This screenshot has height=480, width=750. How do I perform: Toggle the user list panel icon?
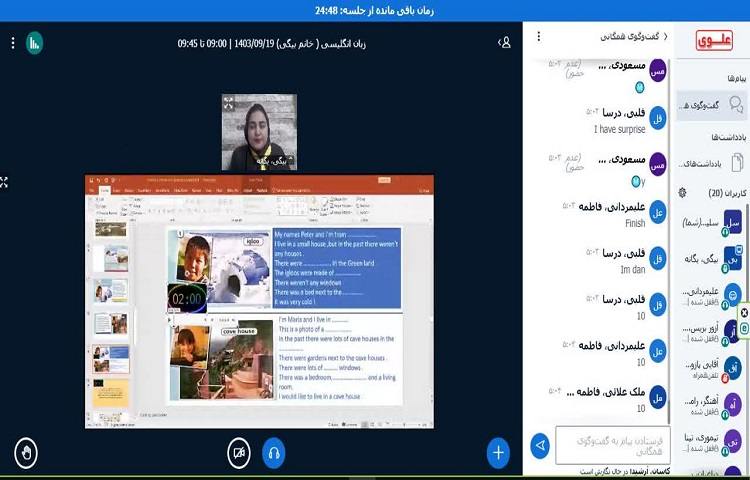(504, 43)
